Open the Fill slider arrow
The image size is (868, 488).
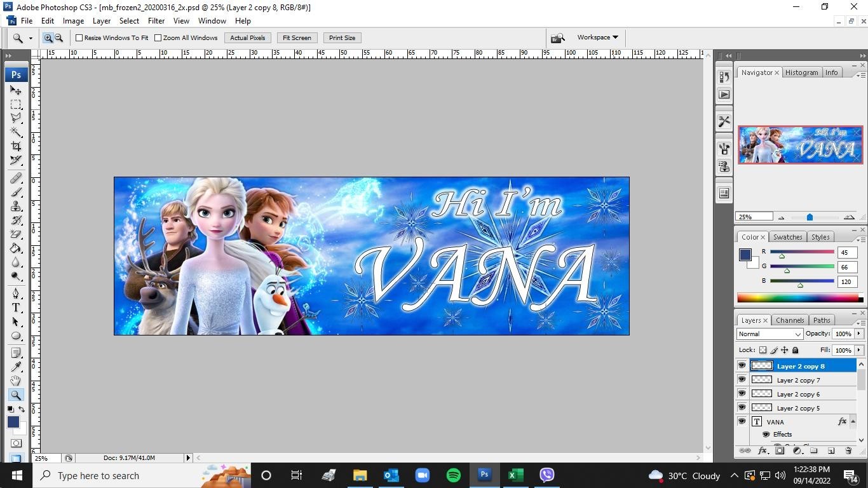[859, 350]
